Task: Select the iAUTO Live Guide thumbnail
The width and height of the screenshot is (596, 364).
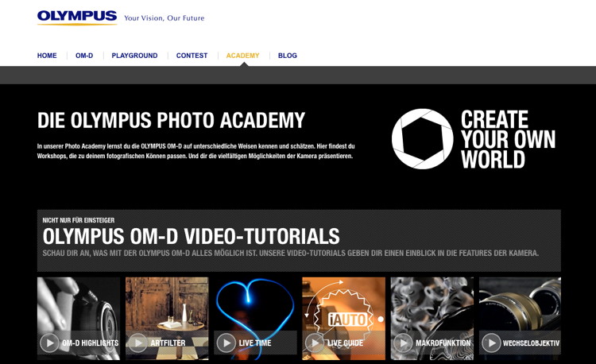Action: click(x=343, y=304)
